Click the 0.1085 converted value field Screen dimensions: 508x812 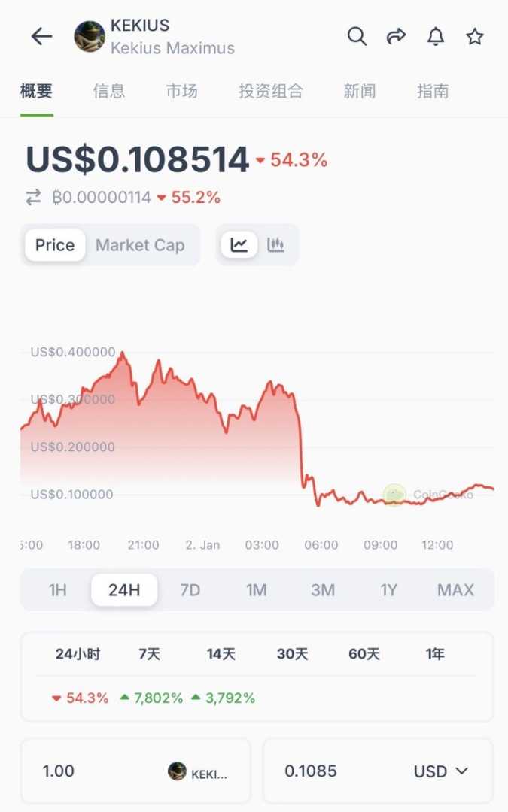[x=331, y=771]
